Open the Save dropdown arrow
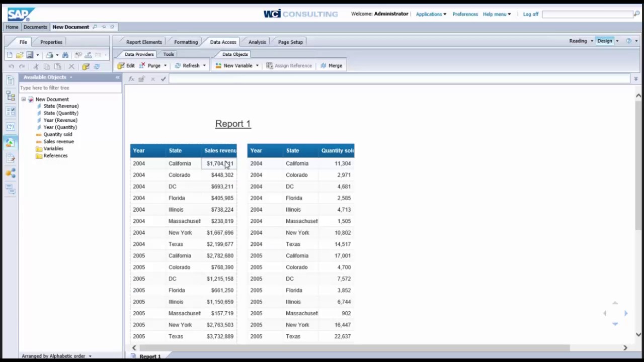Image resolution: width=644 pixels, height=362 pixels. (37, 55)
